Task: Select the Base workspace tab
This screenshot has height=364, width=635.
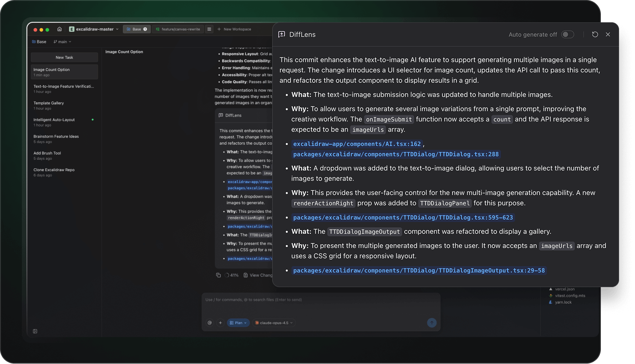Action: (137, 29)
